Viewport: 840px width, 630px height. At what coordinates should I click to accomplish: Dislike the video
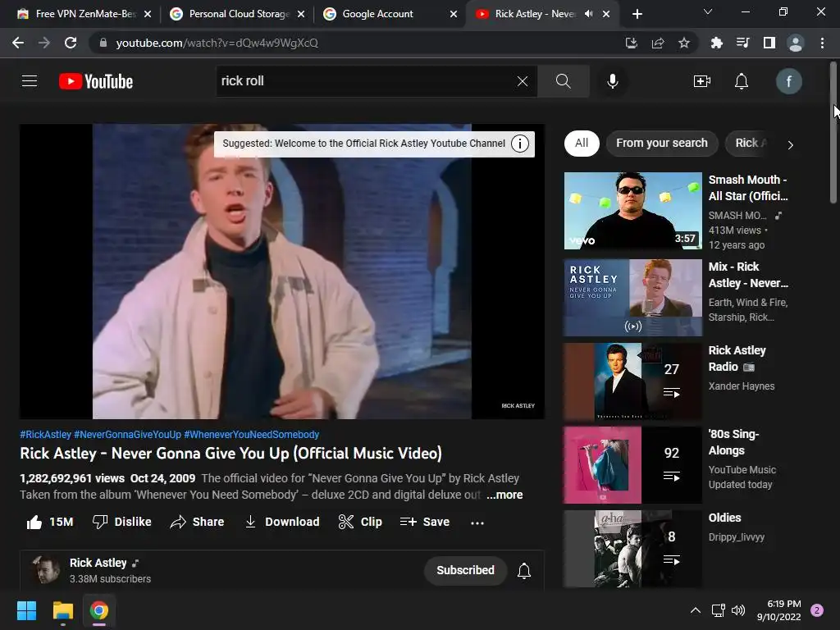coord(121,522)
